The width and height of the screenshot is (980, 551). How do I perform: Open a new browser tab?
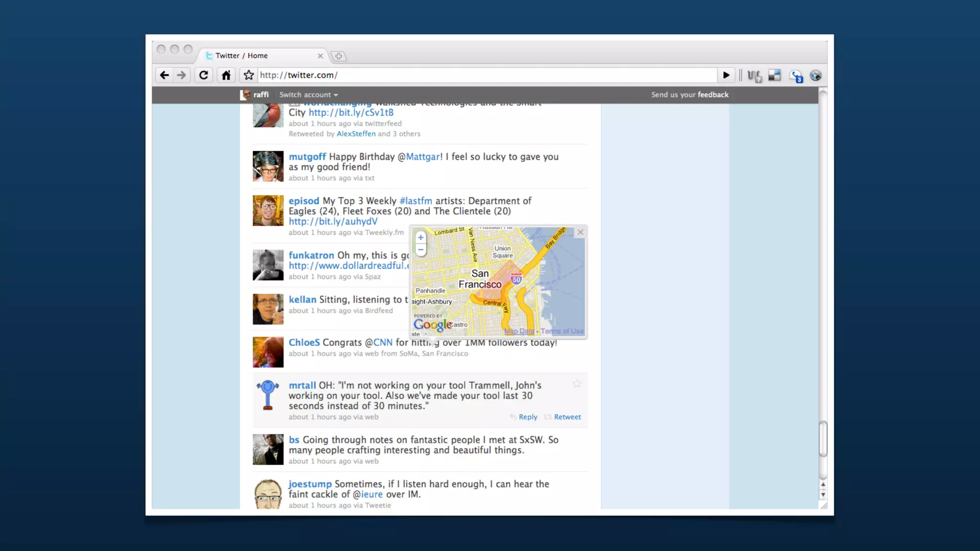point(338,56)
